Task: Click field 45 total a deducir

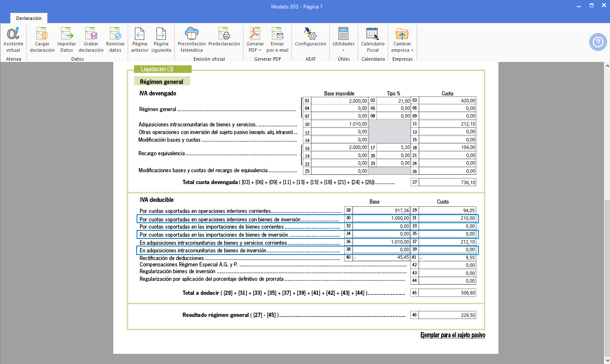Action: (x=447, y=293)
